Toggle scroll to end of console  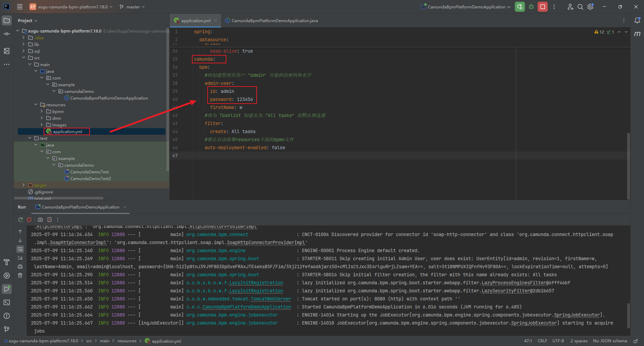point(20,258)
